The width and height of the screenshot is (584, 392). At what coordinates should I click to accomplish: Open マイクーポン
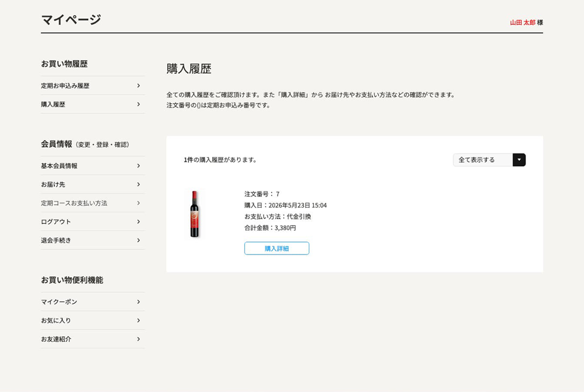(x=93, y=302)
